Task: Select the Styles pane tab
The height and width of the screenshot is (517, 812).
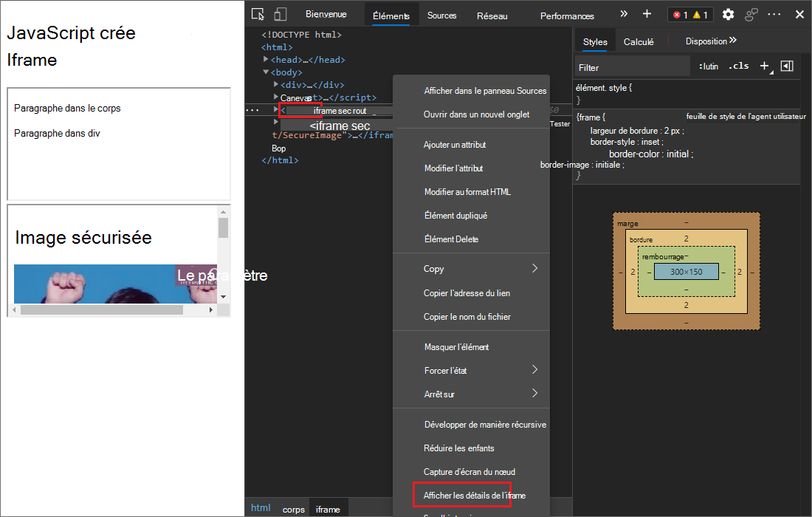Action: click(595, 41)
